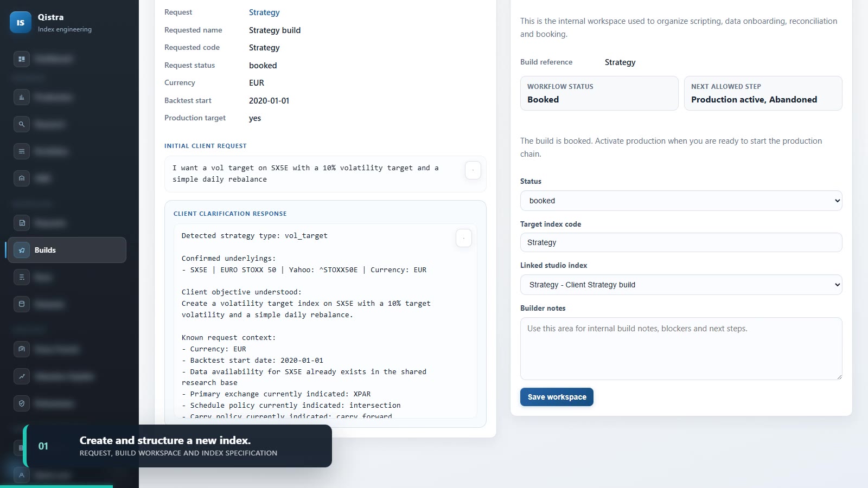
Task: Click the user profile icon in sidebar
Action: [x=22, y=475]
